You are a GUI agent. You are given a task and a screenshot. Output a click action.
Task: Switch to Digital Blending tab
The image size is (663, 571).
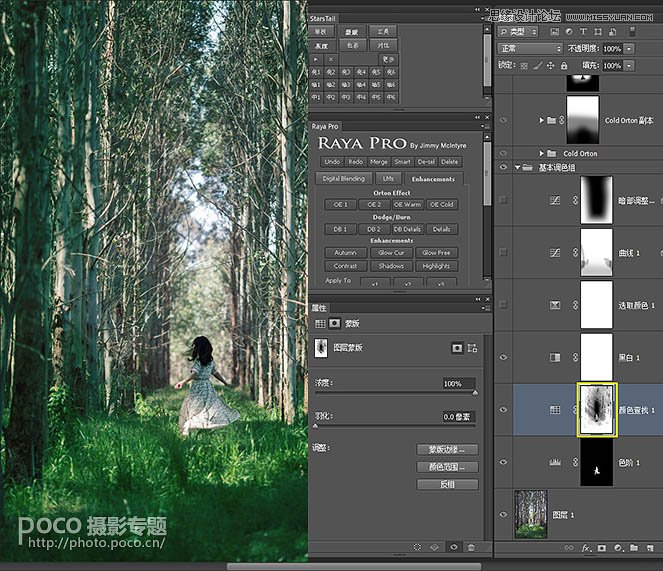pos(344,178)
